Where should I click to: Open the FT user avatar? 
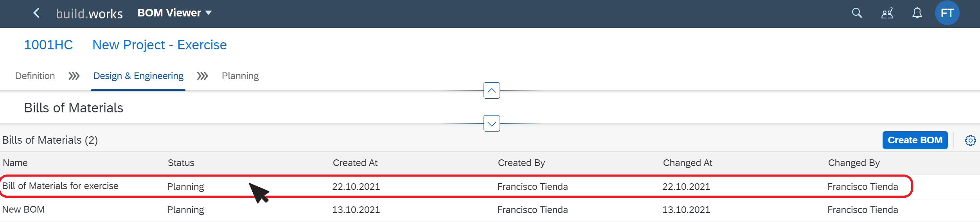pyautogui.click(x=947, y=13)
